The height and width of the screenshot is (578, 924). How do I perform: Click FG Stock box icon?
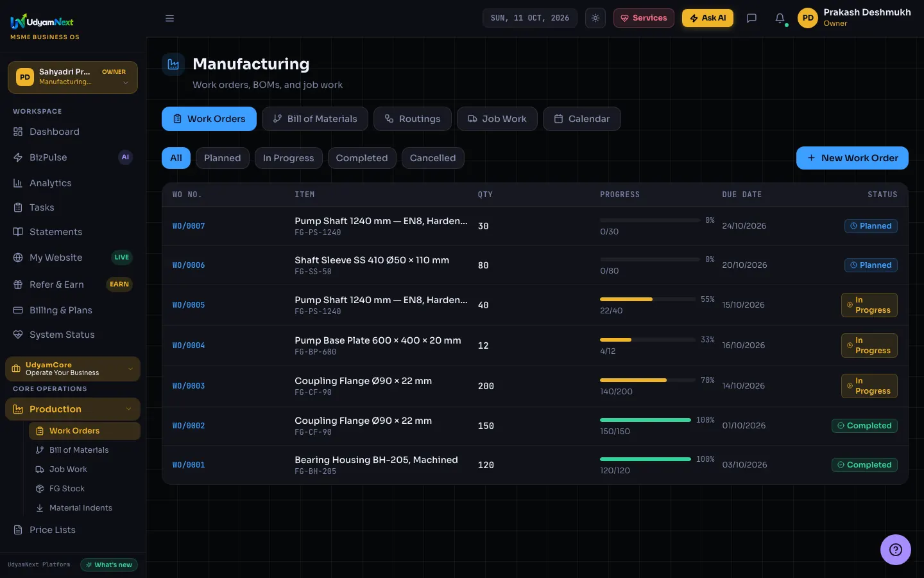(x=40, y=489)
